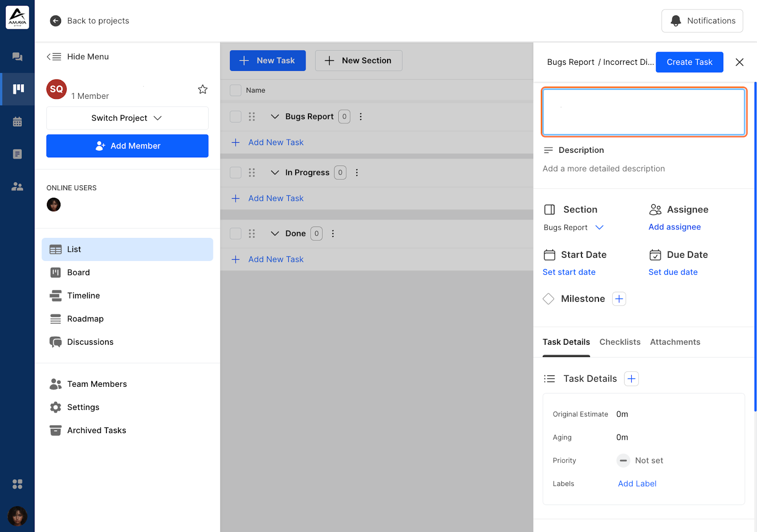The image size is (757, 532).
Task: Click the Milestone plus icon
Action: 619,299
